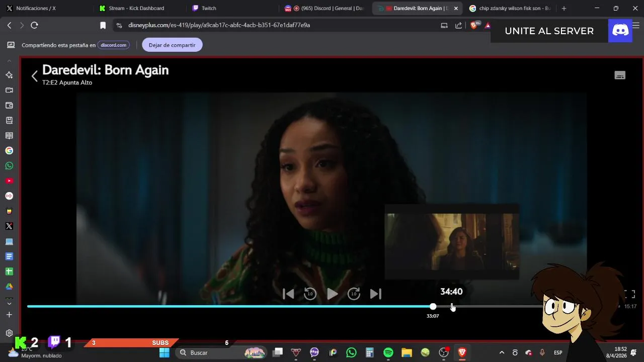644x362 pixels.
Task: Open the cast/install screen icon
Action: click(x=444, y=25)
